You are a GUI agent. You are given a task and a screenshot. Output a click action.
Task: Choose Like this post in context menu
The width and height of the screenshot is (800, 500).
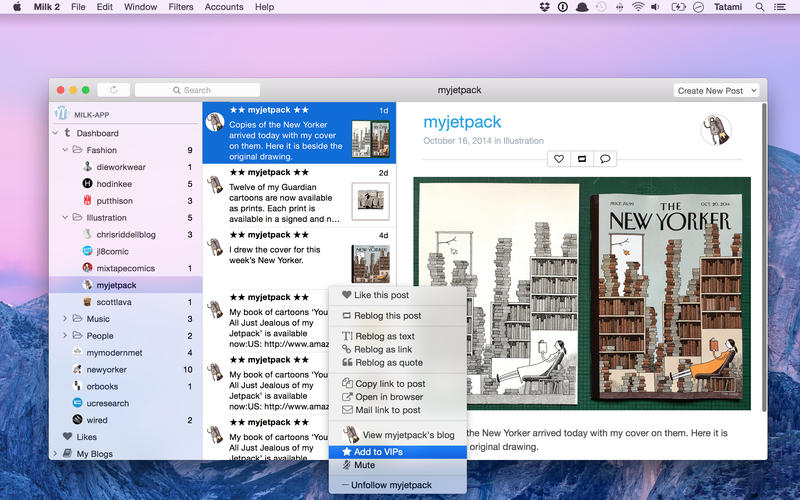381,295
